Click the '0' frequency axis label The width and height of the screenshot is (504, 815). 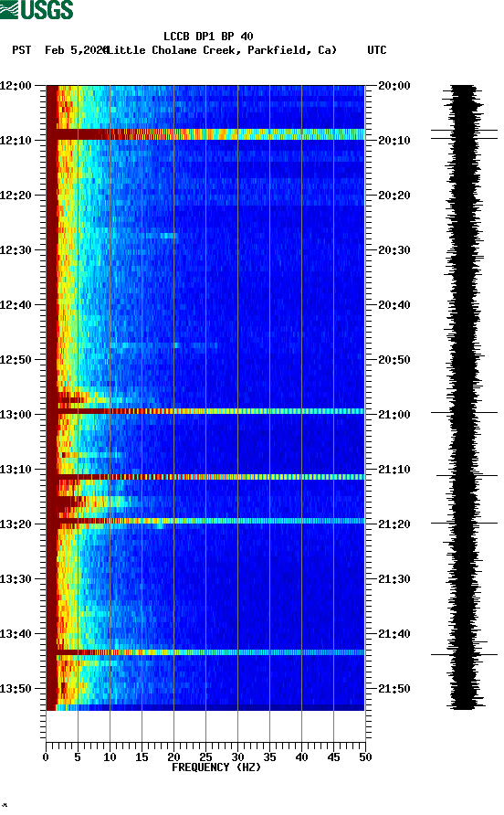click(x=46, y=757)
